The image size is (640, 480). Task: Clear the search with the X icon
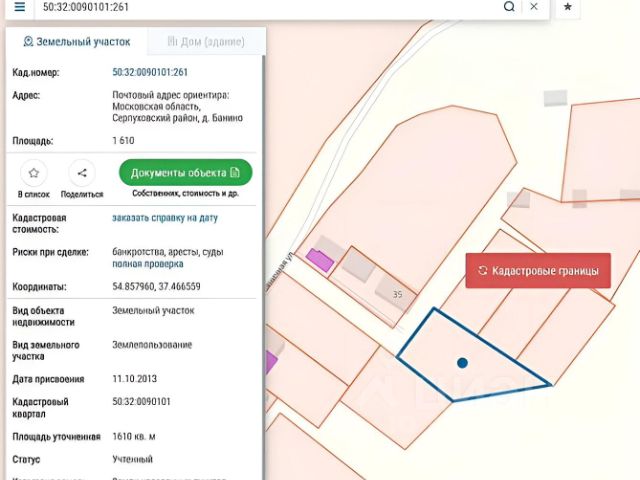pyautogui.click(x=534, y=7)
